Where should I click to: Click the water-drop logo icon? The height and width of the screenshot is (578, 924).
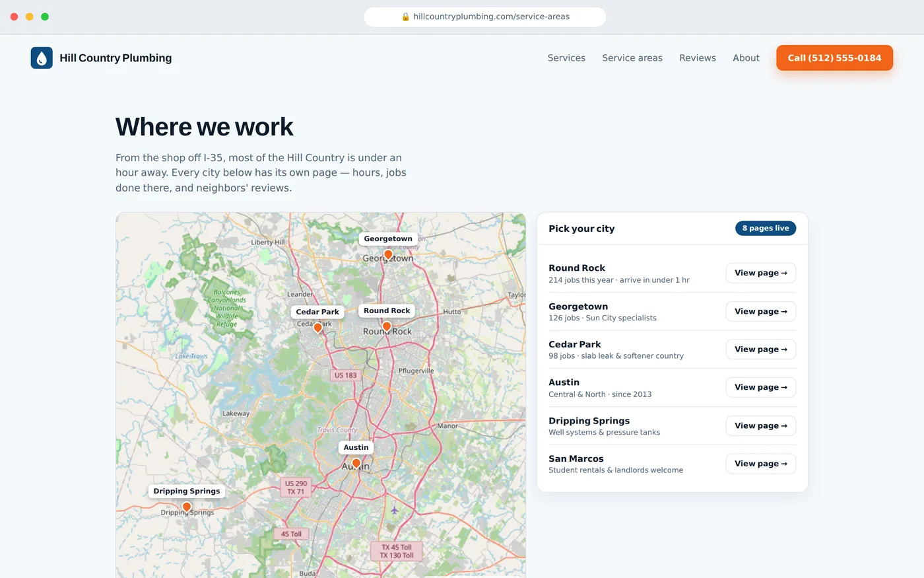click(x=42, y=57)
